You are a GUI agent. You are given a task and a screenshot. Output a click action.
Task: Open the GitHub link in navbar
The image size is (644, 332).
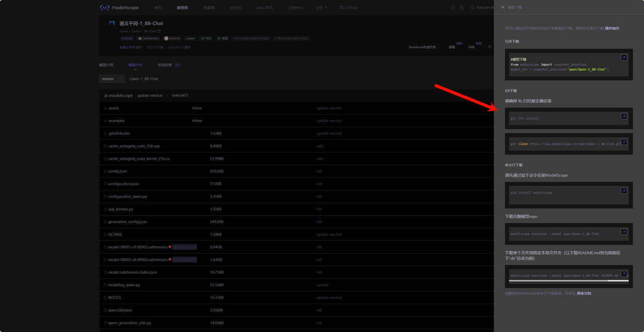pyautogui.click(x=349, y=8)
